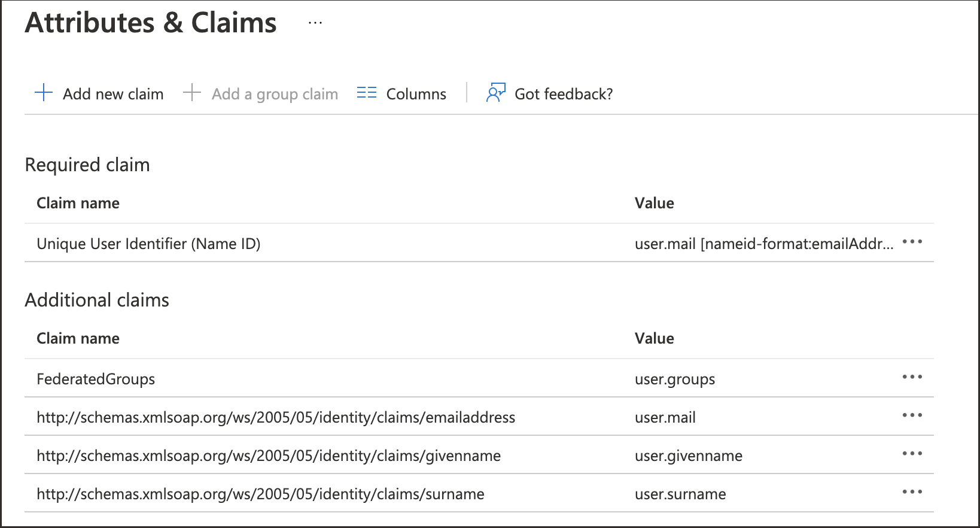Click the Claim name header under Additional claims
Screen dimensions: 980x528
pos(78,338)
